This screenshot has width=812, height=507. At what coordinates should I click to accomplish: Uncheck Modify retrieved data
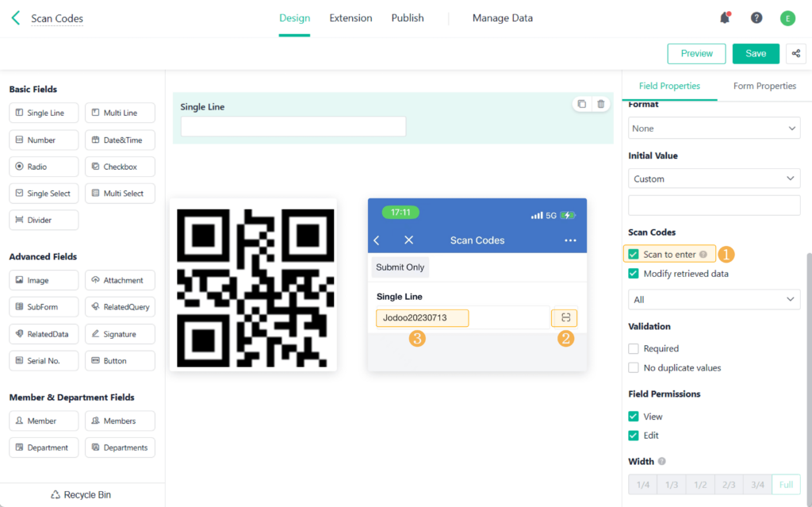[633, 272]
